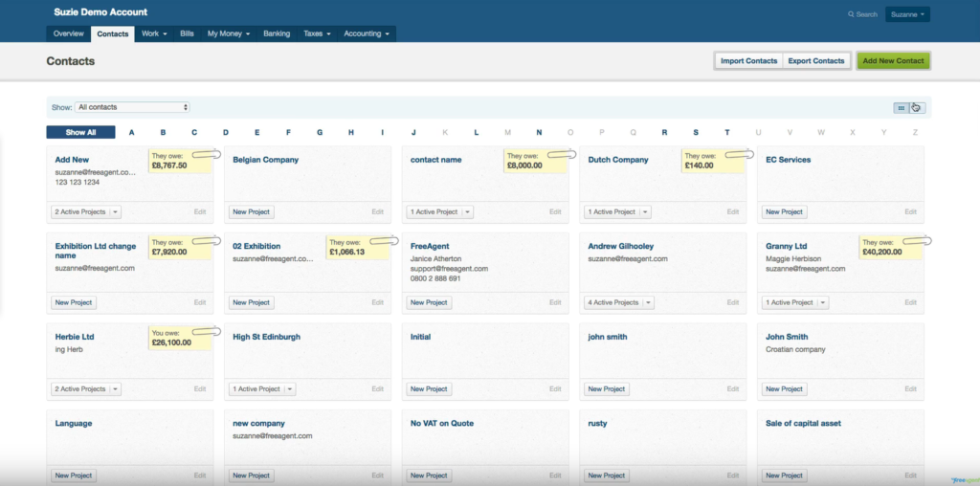
Task: Expand the Suzanne user menu
Action: click(907, 14)
